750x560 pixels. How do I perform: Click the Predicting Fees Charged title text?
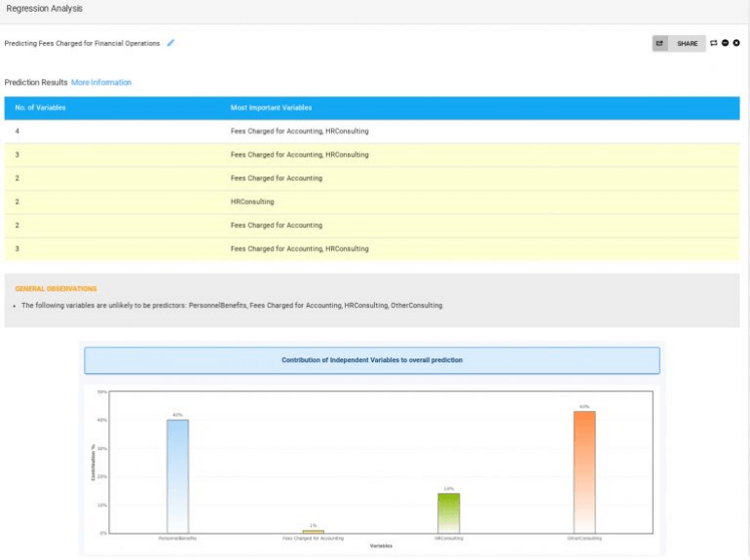(82, 44)
